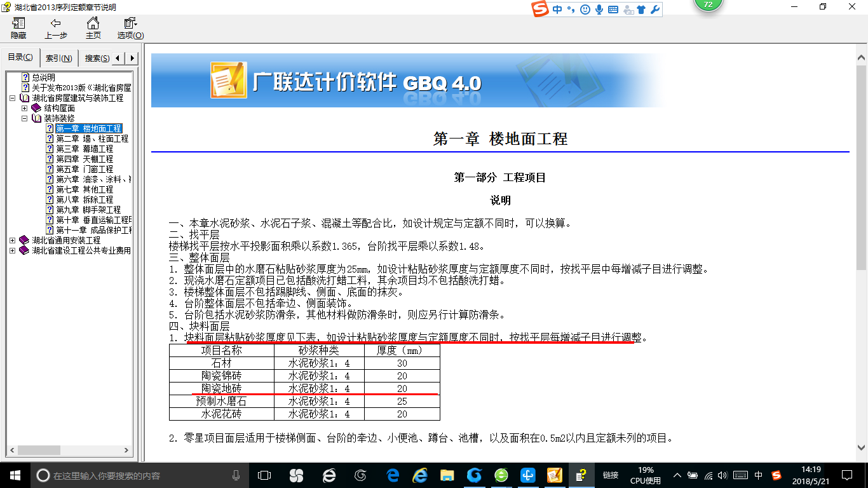Switch to the 目录(C) tab
868x488 pixels.
(20, 57)
